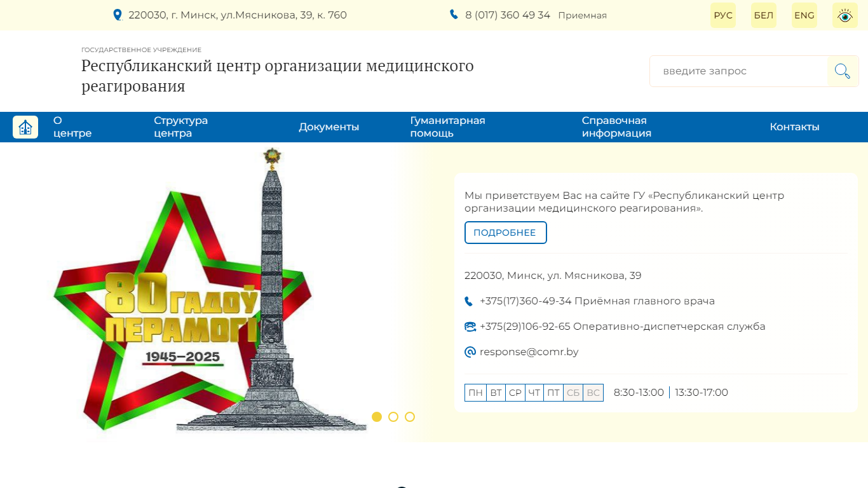Open the 'Гуманитарная помощь' menu
This screenshot has width=868, height=488.
(447, 127)
